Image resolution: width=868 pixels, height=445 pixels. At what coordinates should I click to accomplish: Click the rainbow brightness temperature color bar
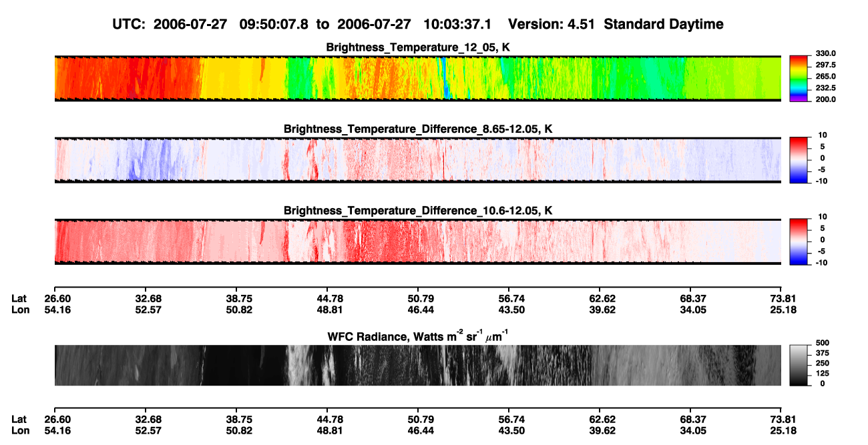799,79
